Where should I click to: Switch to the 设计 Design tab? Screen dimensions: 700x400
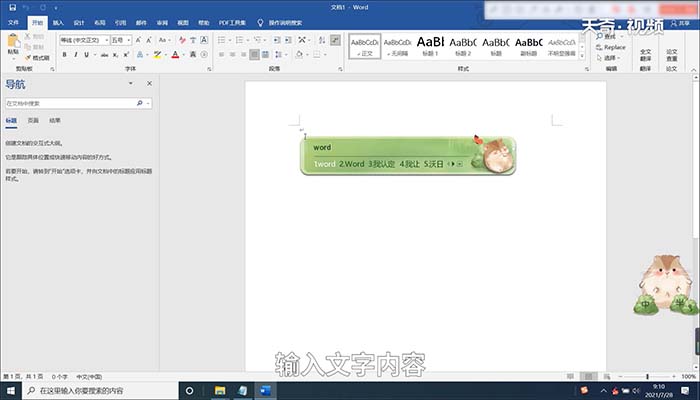tap(79, 23)
